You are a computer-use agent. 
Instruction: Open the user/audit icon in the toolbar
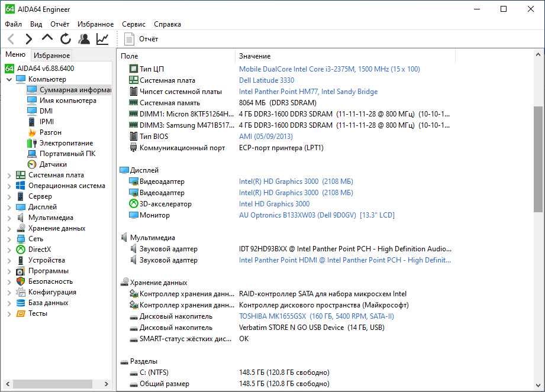[84, 39]
